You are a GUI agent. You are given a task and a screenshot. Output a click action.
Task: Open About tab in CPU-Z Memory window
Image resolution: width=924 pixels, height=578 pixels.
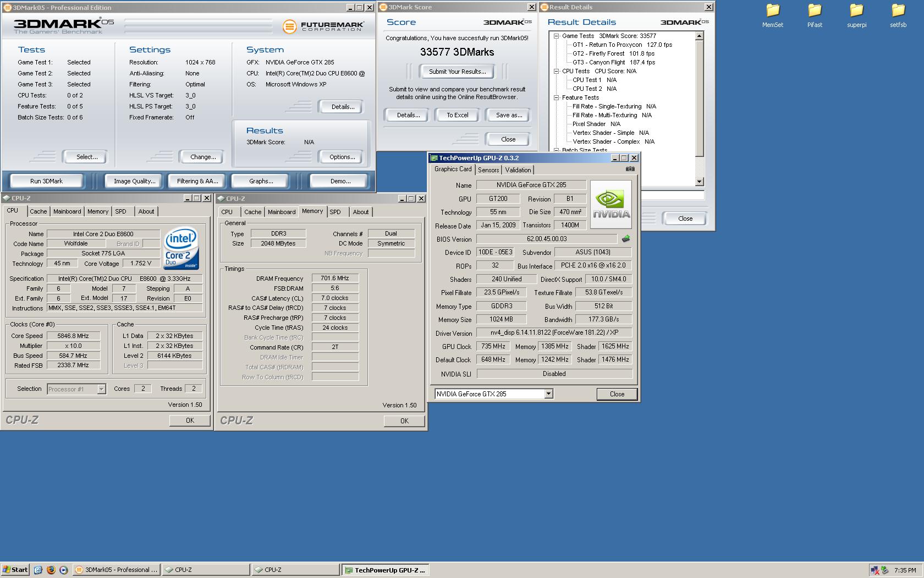coord(361,212)
